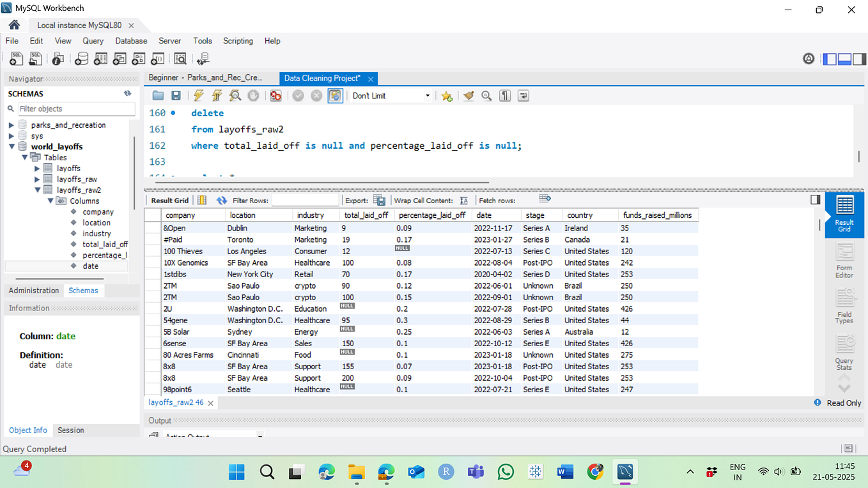Click the Wrap Cell Content icon

[463, 200]
